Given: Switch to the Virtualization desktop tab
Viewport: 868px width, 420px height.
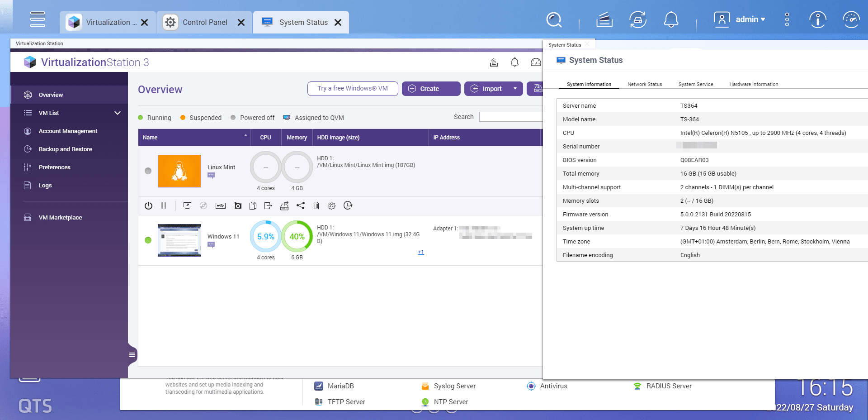Looking at the screenshot, I should pyautogui.click(x=108, y=22).
